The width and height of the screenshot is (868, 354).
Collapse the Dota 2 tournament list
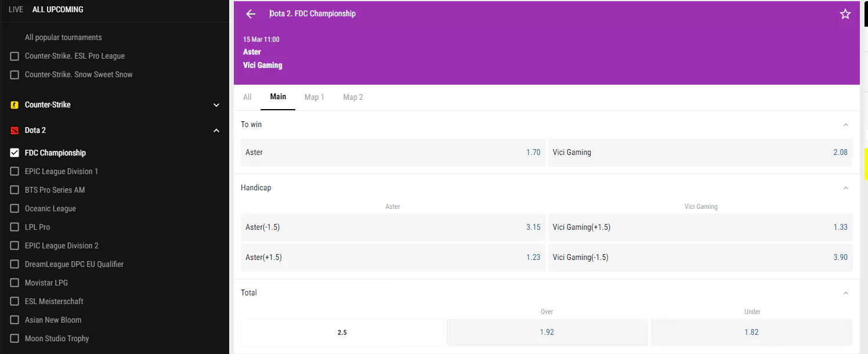[x=216, y=131]
